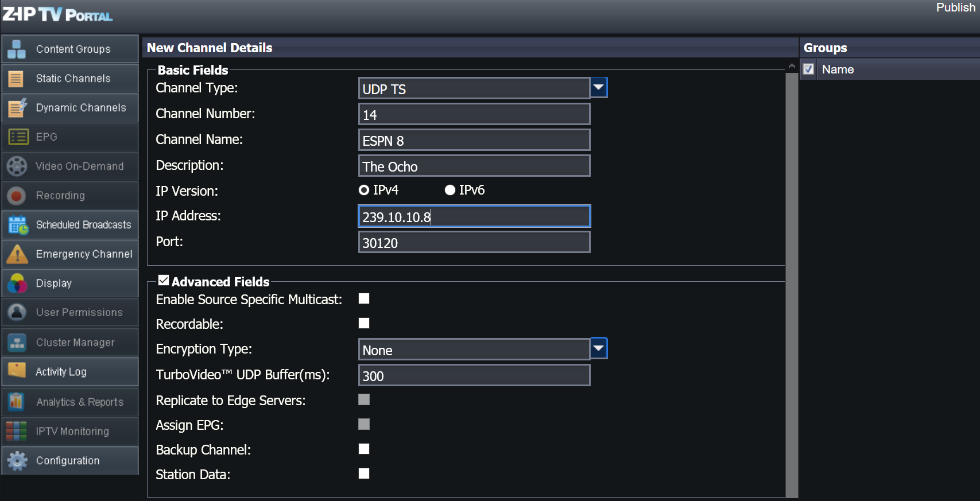
Task: Click the Display color wheel icon
Action: [x=17, y=283]
